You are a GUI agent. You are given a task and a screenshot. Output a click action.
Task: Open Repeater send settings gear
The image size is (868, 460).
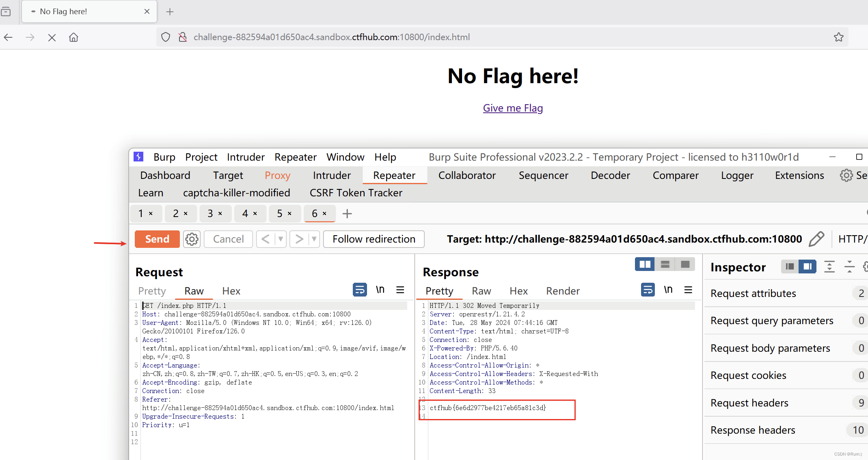pos(192,239)
